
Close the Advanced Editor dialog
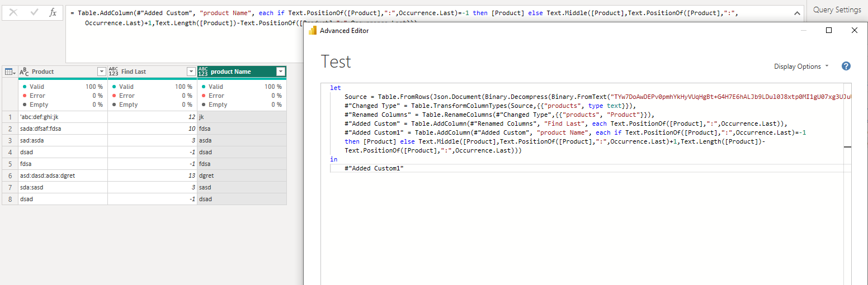(x=854, y=31)
